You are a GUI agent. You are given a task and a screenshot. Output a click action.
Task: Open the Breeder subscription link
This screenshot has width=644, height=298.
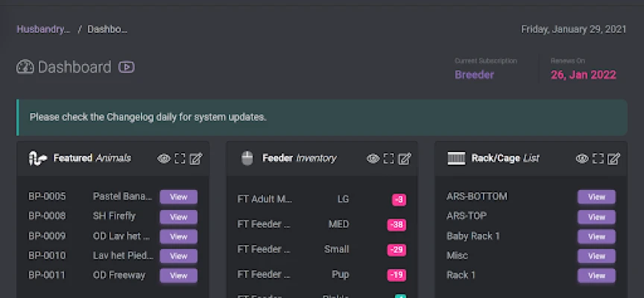pyautogui.click(x=474, y=74)
